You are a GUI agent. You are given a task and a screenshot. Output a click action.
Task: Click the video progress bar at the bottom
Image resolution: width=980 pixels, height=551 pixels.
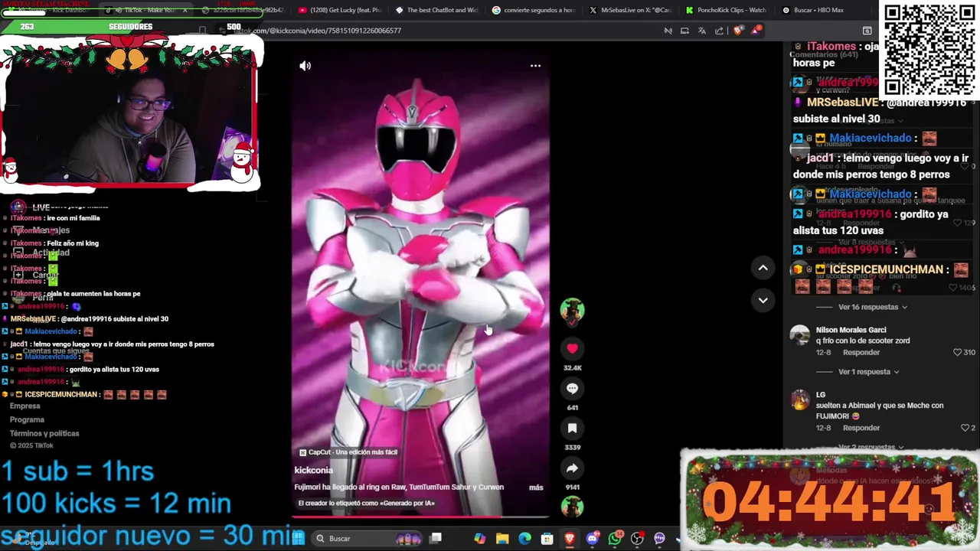420,517
